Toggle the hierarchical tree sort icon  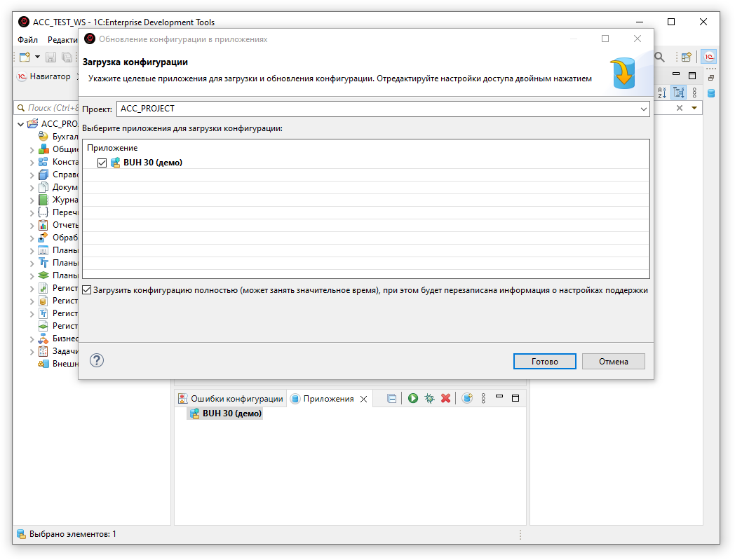pyautogui.click(x=678, y=93)
